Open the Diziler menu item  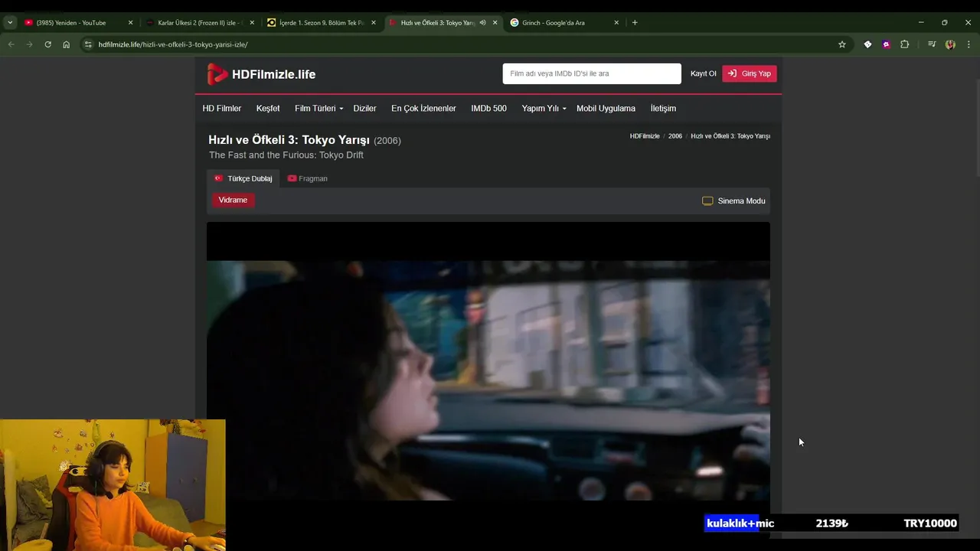coord(364,109)
